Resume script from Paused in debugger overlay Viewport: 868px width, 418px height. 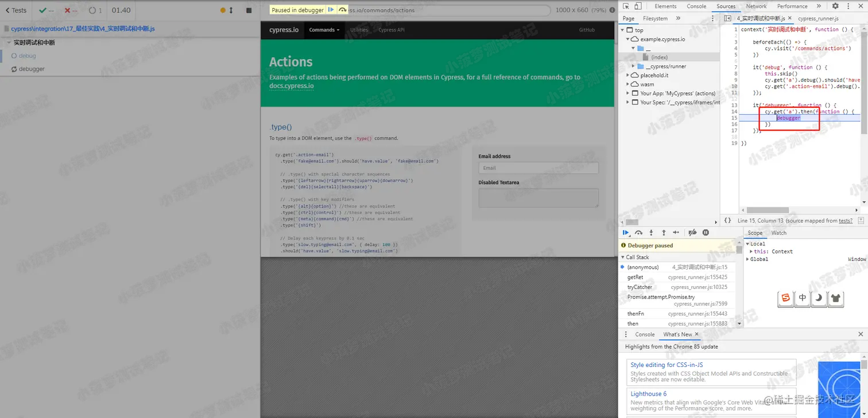coord(331,10)
